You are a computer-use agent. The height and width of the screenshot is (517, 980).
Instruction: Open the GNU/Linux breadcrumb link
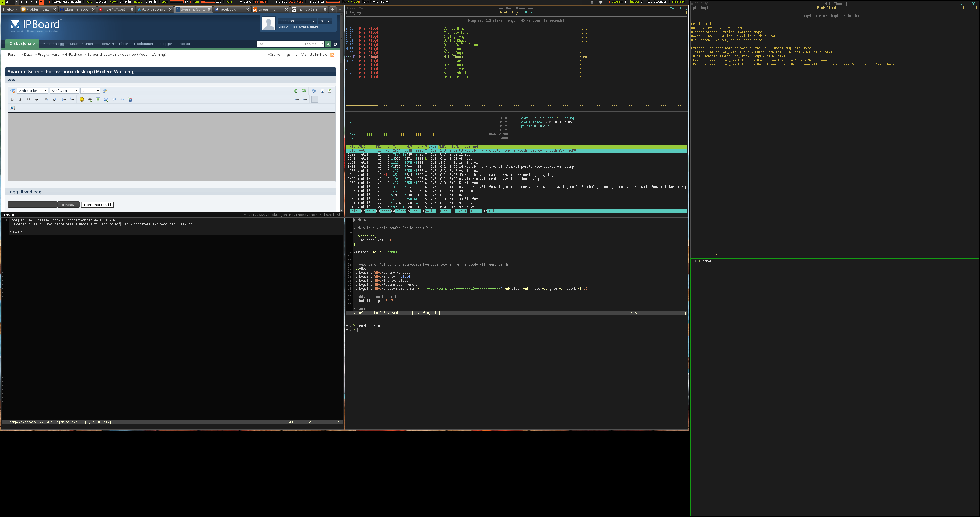(73, 54)
